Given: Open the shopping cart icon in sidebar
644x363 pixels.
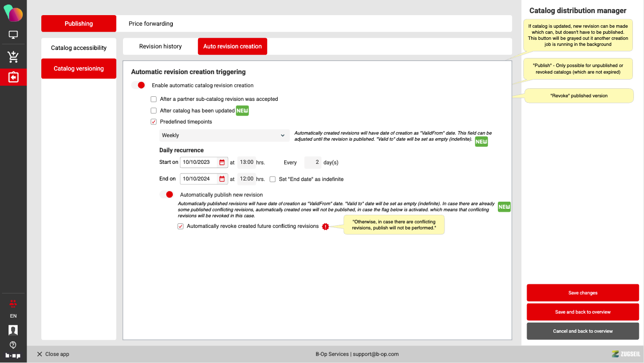Looking at the screenshot, I should pos(13,57).
